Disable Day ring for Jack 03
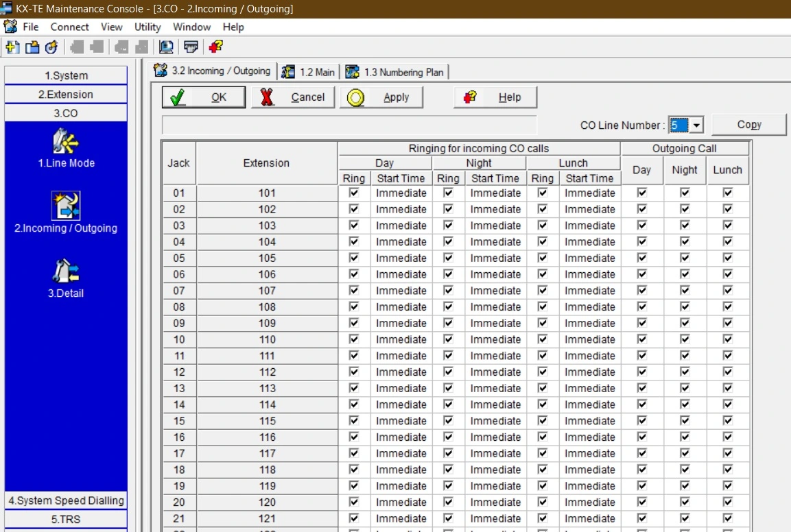The width and height of the screenshot is (791, 532). coord(353,226)
